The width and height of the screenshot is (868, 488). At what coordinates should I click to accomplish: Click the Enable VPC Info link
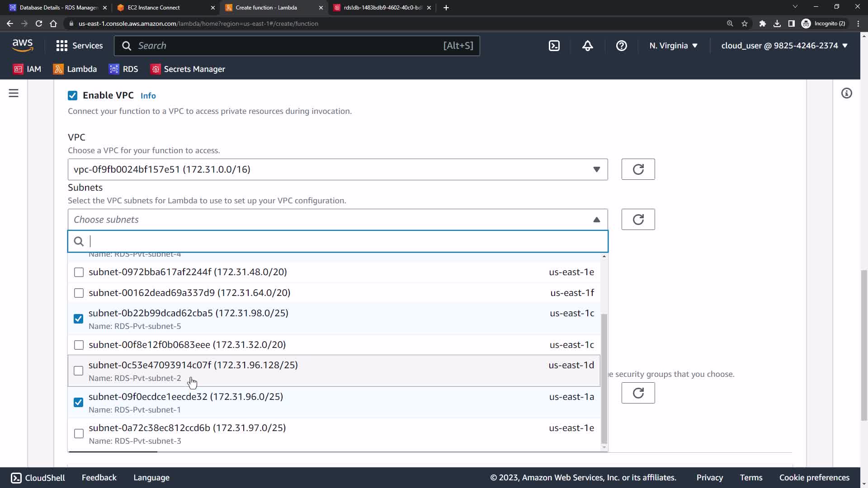pos(148,96)
